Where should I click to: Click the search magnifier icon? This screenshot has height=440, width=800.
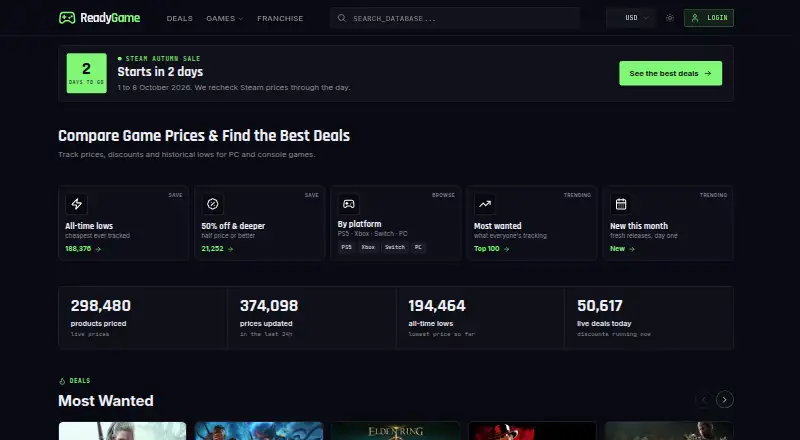pos(342,18)
